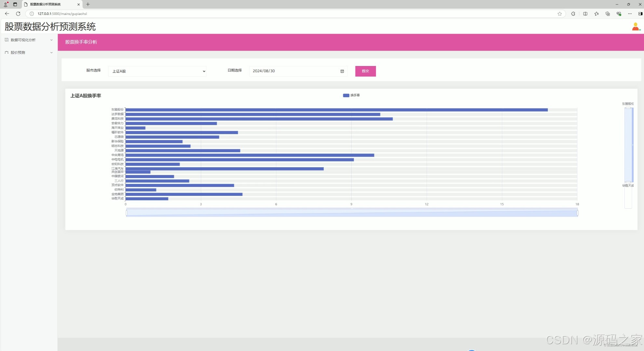This screenshot has width=644, height=351.
Task: Click the vertical data zoom slider
Action: [x=628, y=145]
